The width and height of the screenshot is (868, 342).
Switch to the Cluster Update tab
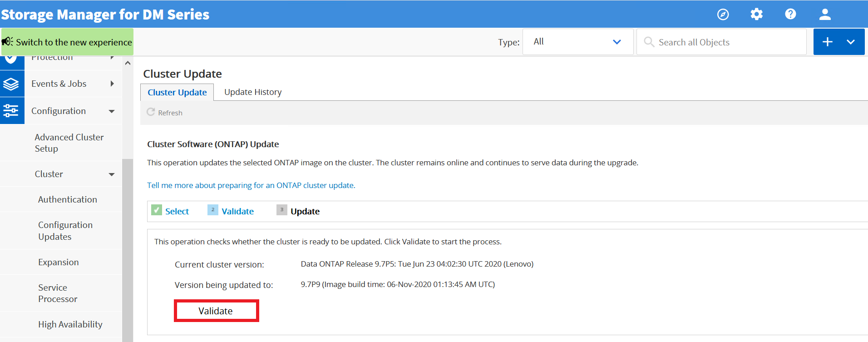coord(177,92)
